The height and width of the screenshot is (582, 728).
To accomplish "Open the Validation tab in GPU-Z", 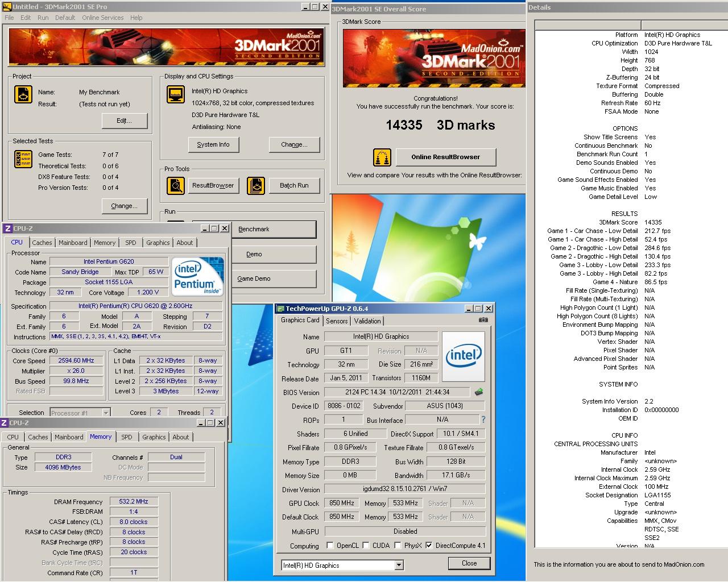I will pyautogui.click(x=367, y=321).
